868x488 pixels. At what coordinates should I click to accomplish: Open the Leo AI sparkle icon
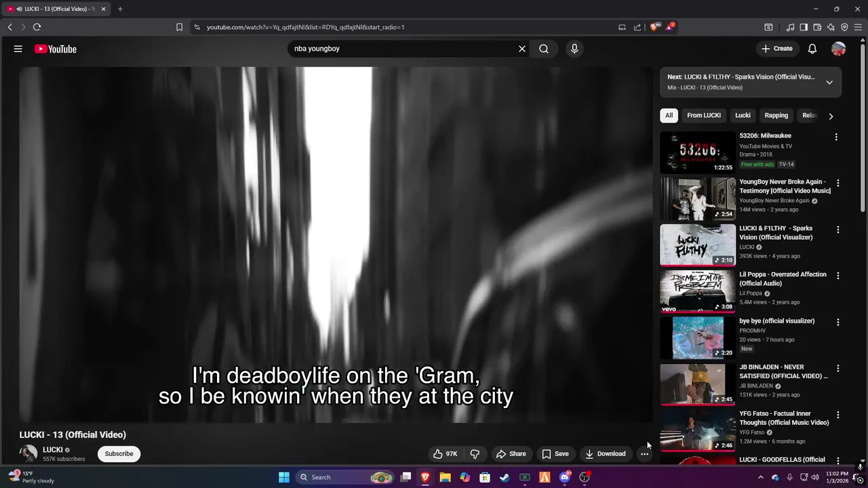tap(831, 27)
